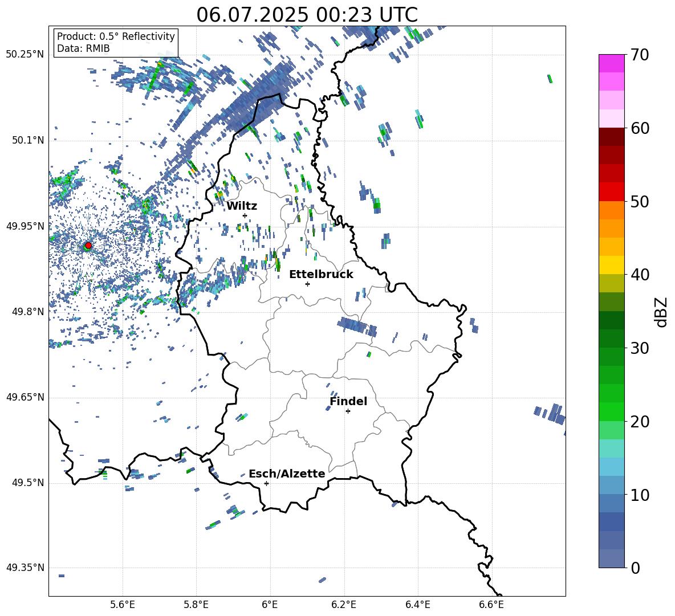Viewport: 675px width, 616px height.
Task: Click the 49.8°N latitude label
Action: 29,312
